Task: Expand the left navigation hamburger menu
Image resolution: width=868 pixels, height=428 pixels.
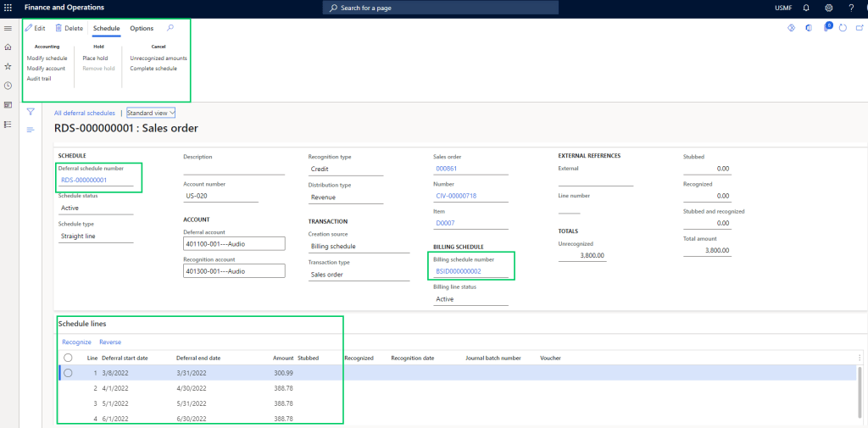Action: (8, 28)
